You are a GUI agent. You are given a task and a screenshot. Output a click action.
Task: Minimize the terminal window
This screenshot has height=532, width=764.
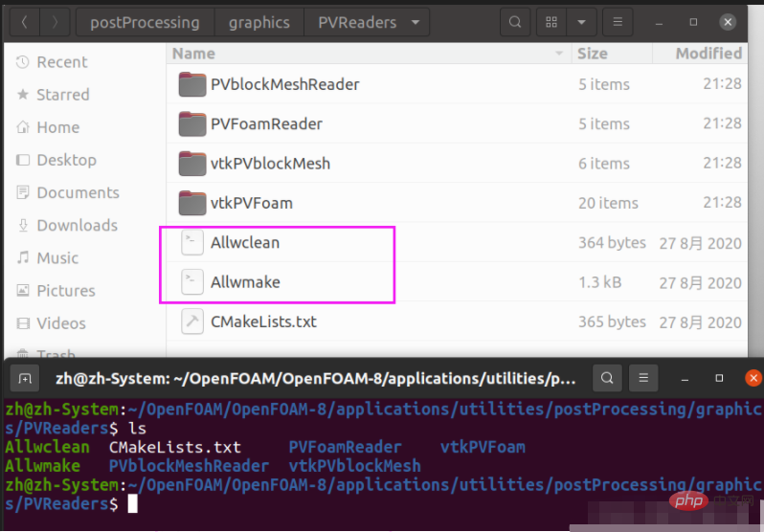pos(685,379)
